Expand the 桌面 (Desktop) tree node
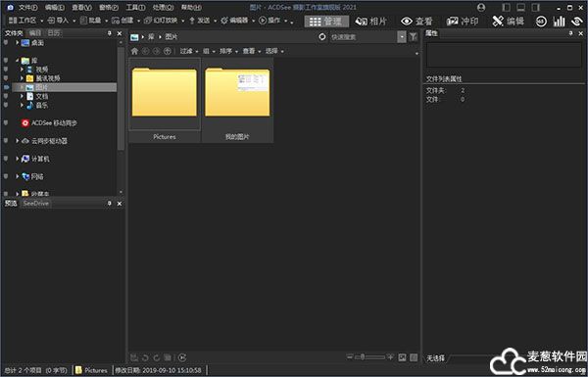Viewport: 588px width, 377px height. [17, 43]
